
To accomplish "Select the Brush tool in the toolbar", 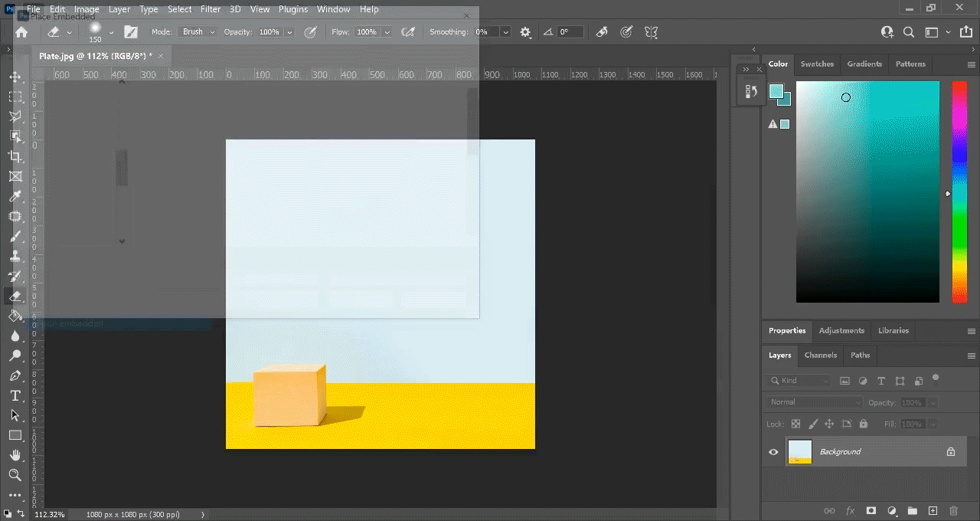I will click(15, 237).
